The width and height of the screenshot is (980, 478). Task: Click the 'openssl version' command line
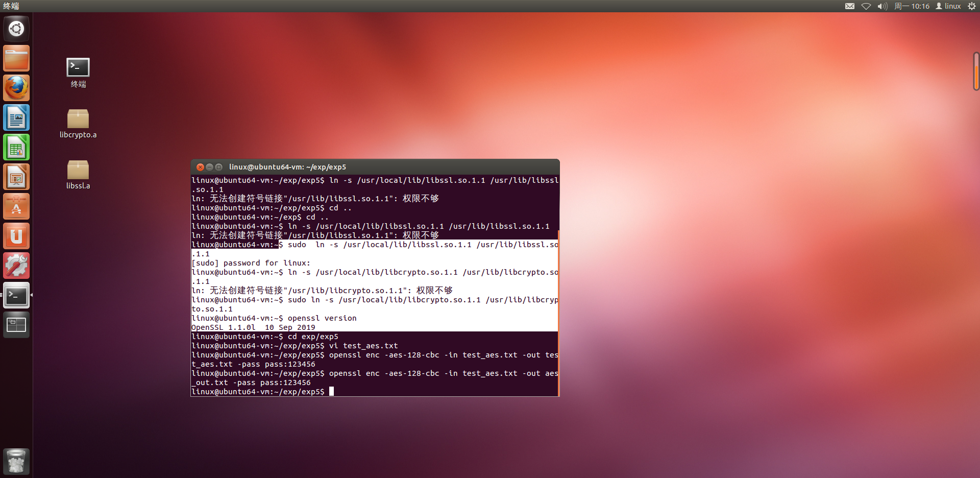274,318
